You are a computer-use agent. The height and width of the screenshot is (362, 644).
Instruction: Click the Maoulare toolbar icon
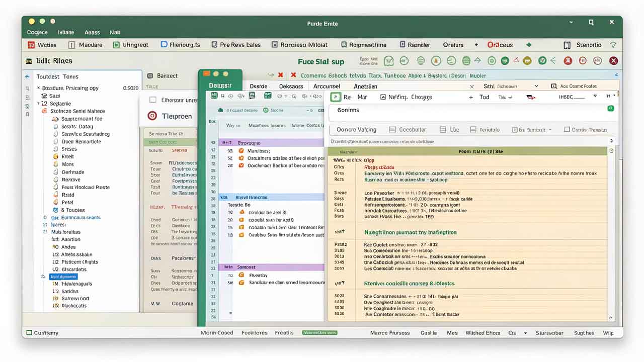click(x=71, y=45)
